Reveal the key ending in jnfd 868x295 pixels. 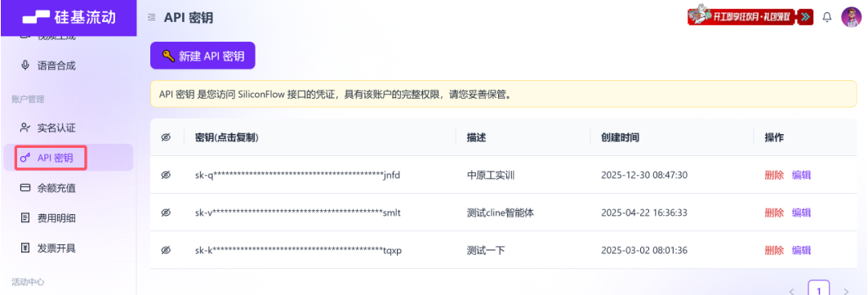[166, 175]
